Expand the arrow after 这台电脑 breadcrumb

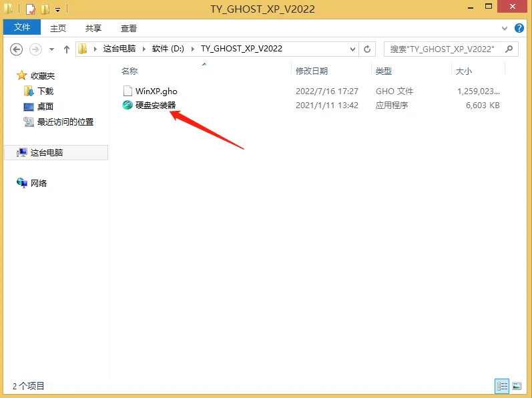(144, 49)
